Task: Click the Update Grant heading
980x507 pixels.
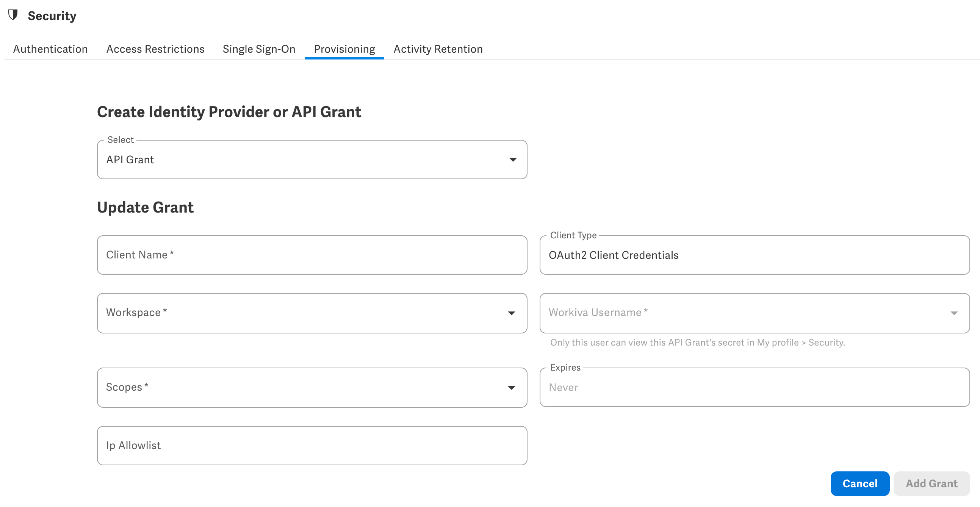Action: tap(145, 207)
